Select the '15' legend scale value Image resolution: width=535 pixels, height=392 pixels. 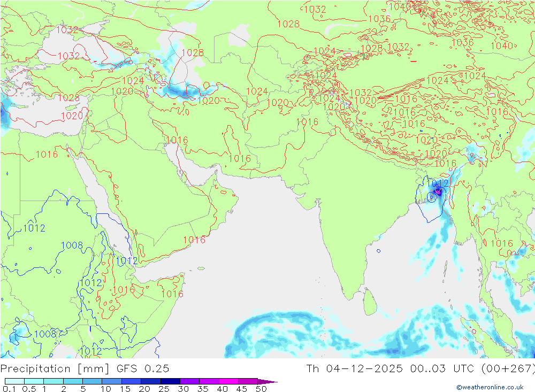tap(125, 389)
